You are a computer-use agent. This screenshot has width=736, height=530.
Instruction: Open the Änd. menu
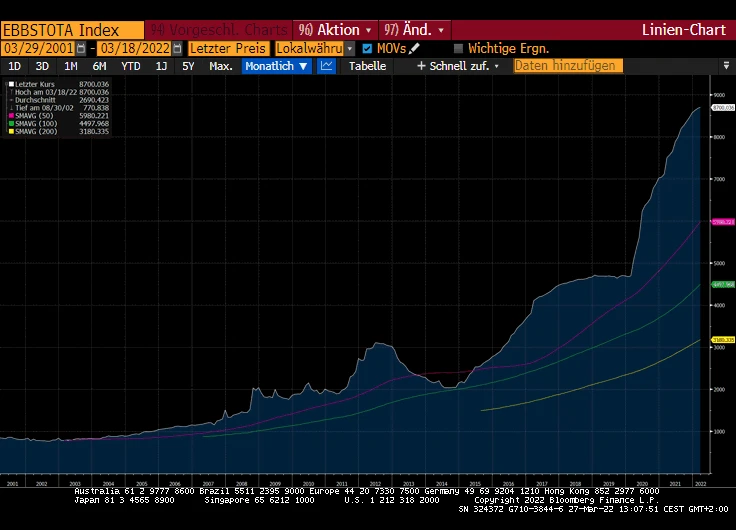pos(410,30)
